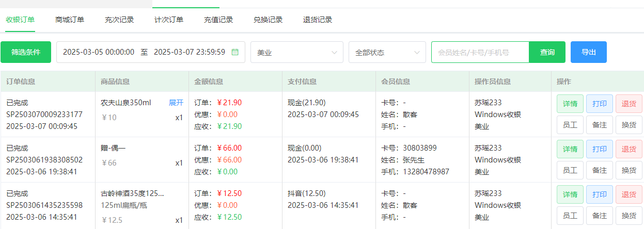Screen dimensions: 644x229
Task: Click 退货 for the 古岭神酒 order
Action: point(629,194)
